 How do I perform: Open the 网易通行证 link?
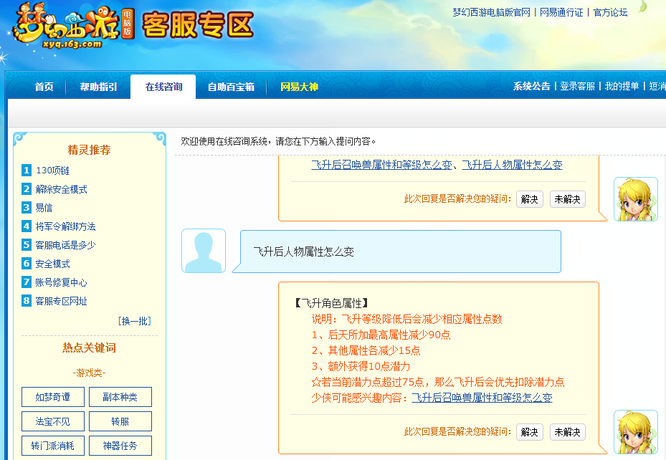561,13
